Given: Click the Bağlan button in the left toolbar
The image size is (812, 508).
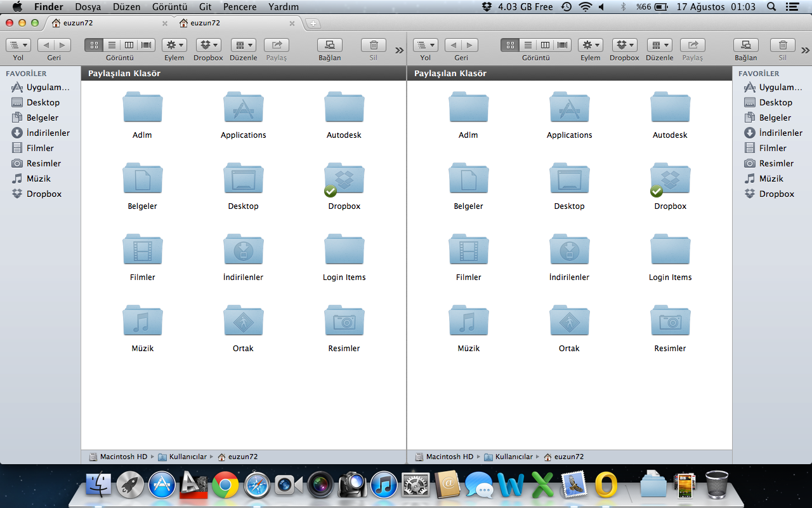Looking at the screenshot, I should (x=329, y=45).
